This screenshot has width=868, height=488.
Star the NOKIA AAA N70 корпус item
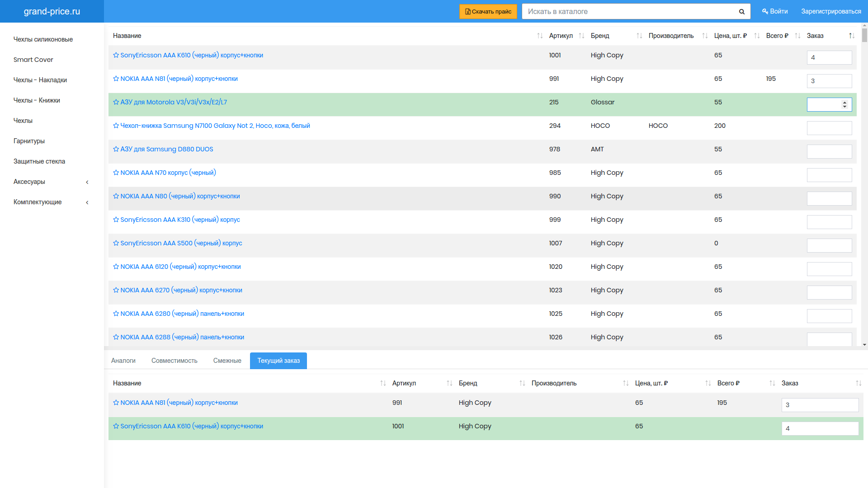116,173
